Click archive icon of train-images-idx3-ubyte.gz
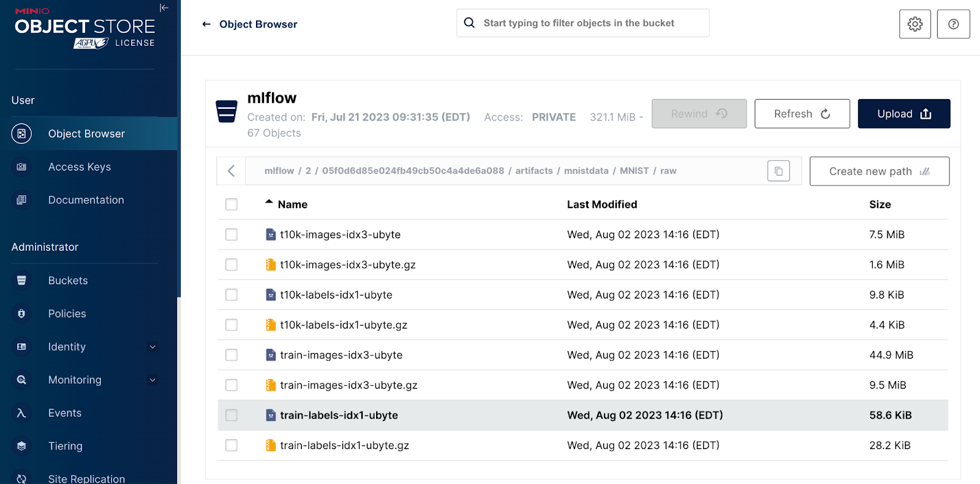Screen dimensions: 980x484 (x=271, y=385)
